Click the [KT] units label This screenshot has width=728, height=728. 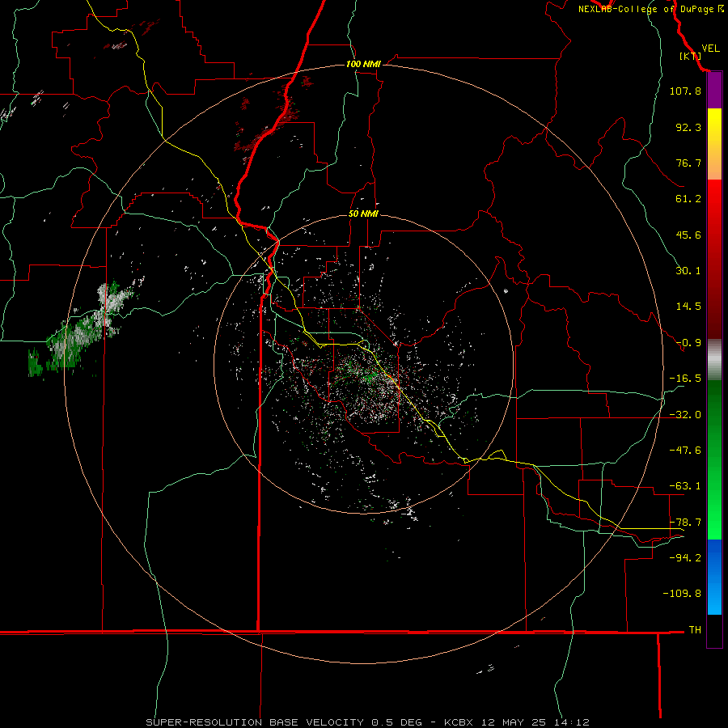click(x=690, y=56)
